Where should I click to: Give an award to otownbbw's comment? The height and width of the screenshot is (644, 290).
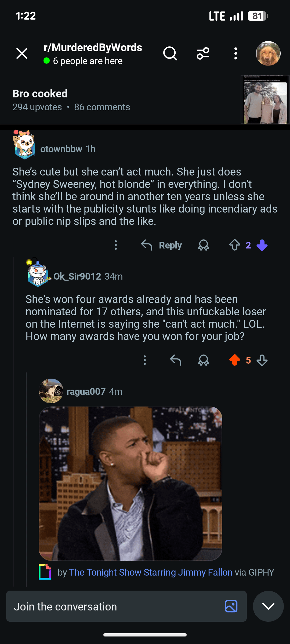(x=203, y=245)
